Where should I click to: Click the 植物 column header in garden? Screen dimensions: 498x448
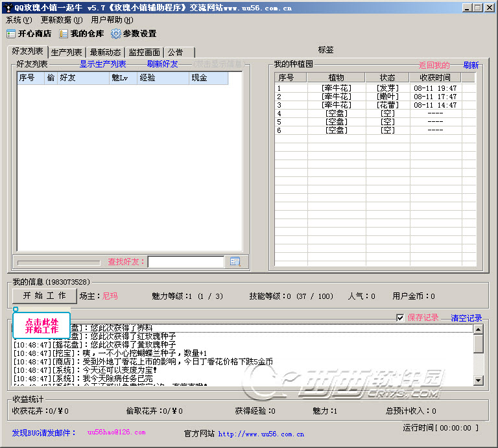point(336,77)
